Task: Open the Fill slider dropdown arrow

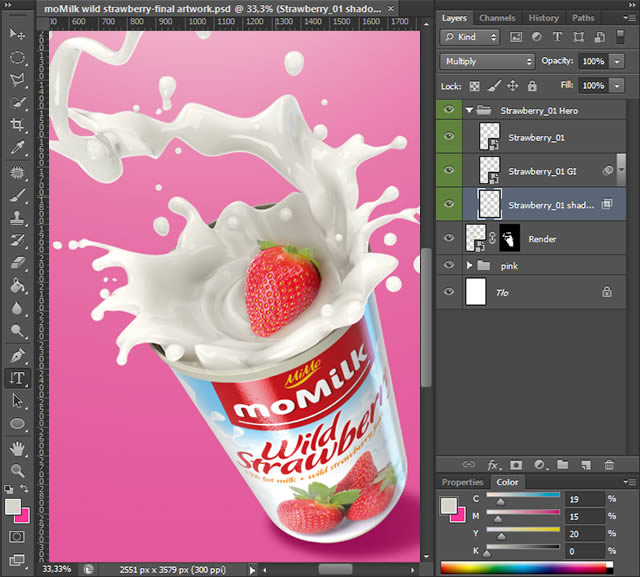Action: tap(617, 86)
